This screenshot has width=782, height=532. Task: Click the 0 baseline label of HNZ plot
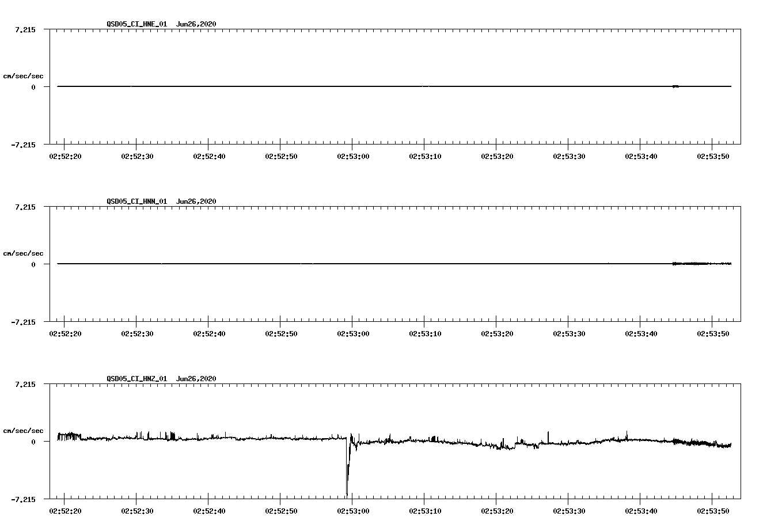[x=33, y=442]
